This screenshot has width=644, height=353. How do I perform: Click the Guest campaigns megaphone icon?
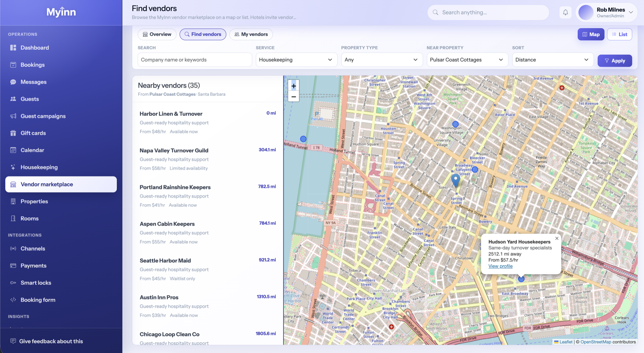tap(13, 116)
